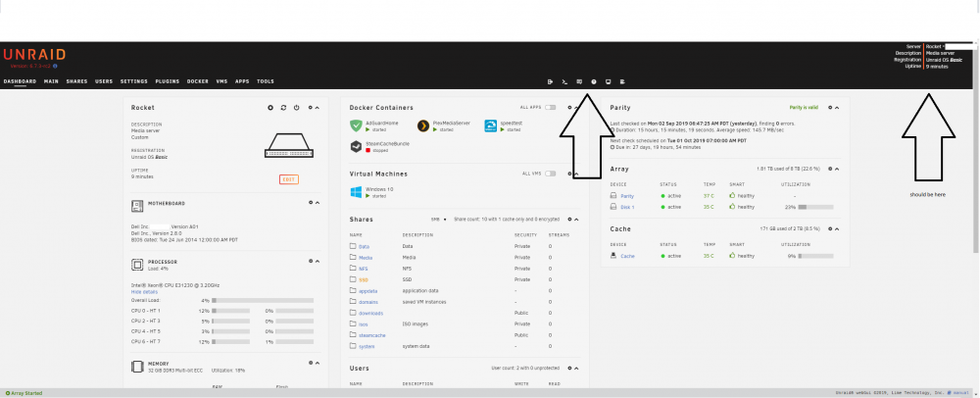The width and height of the screenshot is (980, 398).
Task: Click the speedtest container icon
Action: [491, 125]
